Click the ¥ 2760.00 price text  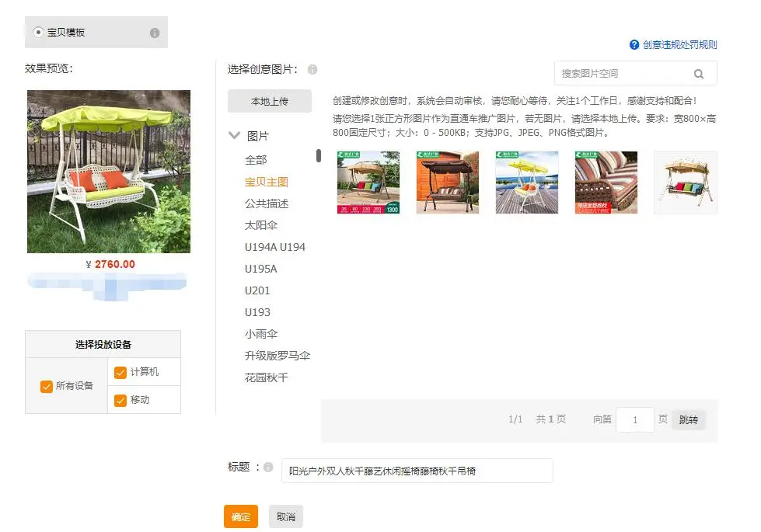pyautogui.click(x=110, y=265)
